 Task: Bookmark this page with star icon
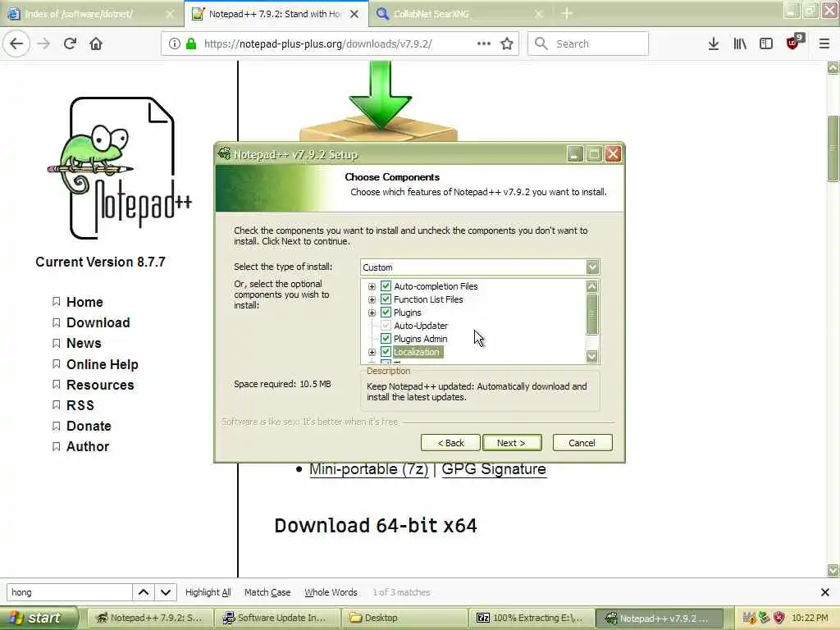click(507, 44)
